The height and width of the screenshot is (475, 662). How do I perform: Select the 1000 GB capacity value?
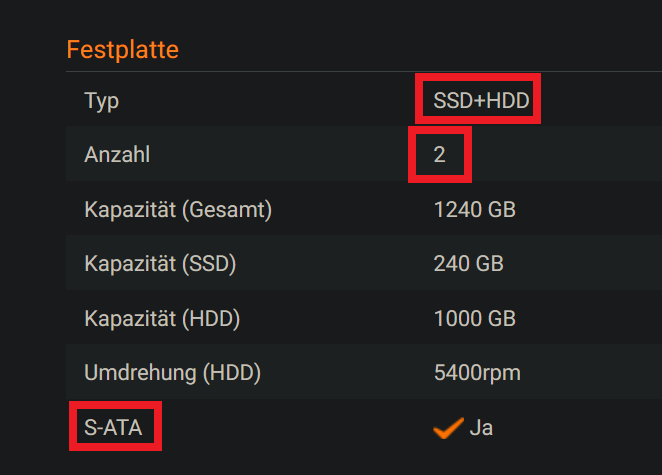475,319
